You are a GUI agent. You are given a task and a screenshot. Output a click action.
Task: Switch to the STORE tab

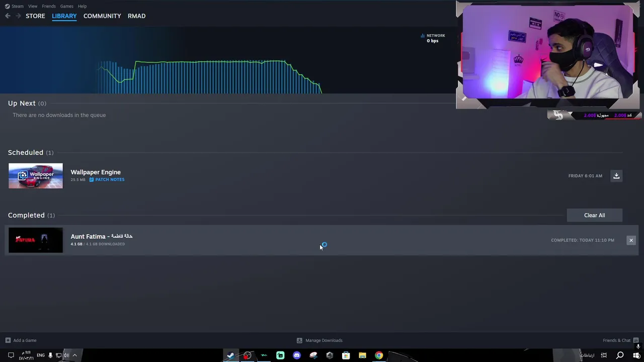click(35, 16)
